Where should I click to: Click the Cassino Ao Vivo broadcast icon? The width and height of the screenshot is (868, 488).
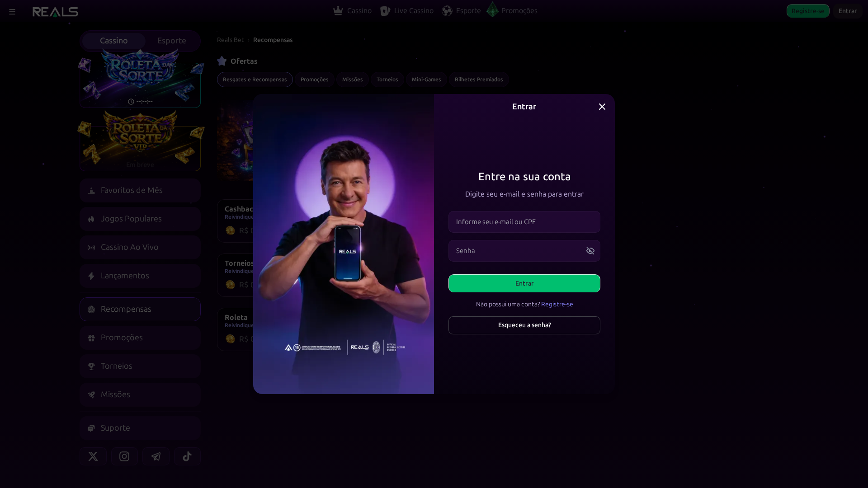click(x=91, y=248)
